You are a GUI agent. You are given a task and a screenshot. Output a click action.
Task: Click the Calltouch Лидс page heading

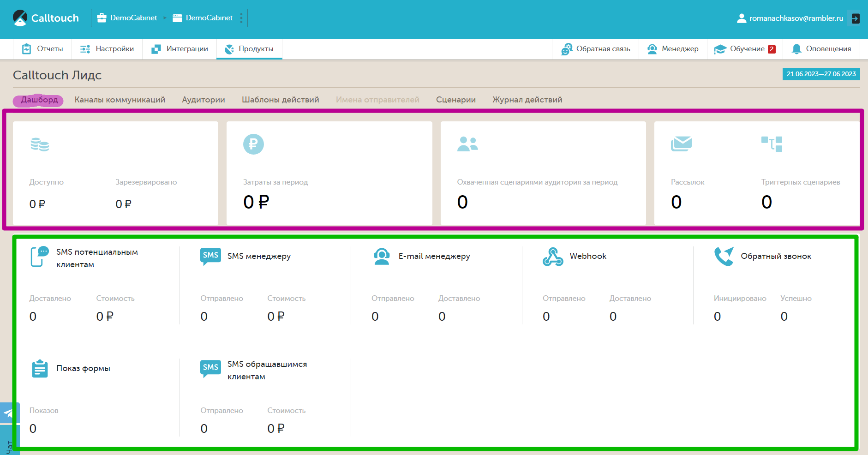(57, 75)
